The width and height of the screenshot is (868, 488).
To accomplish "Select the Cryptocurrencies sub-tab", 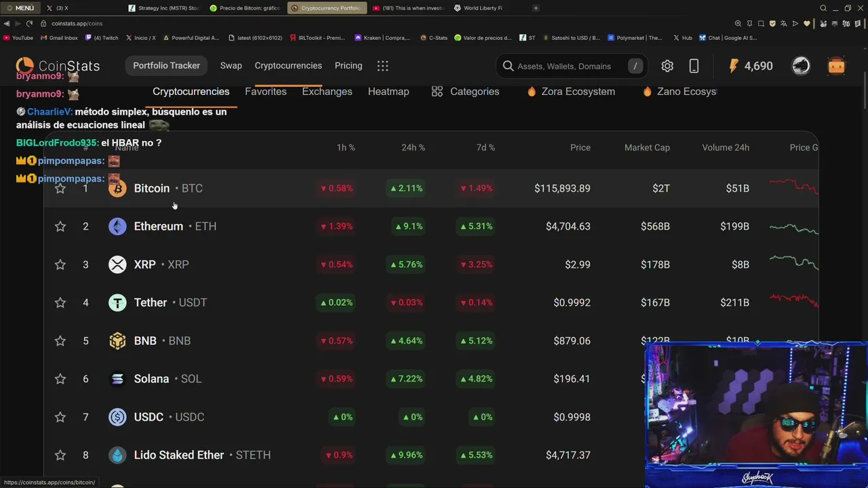I will (191, 91).
